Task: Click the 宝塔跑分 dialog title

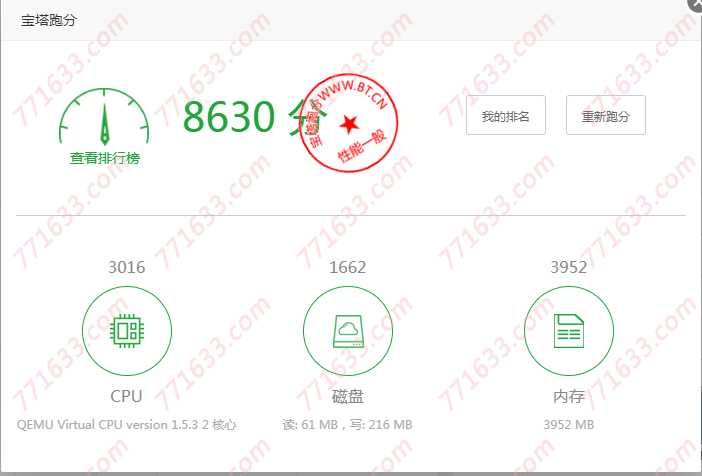Action: [x=49, y=20]
